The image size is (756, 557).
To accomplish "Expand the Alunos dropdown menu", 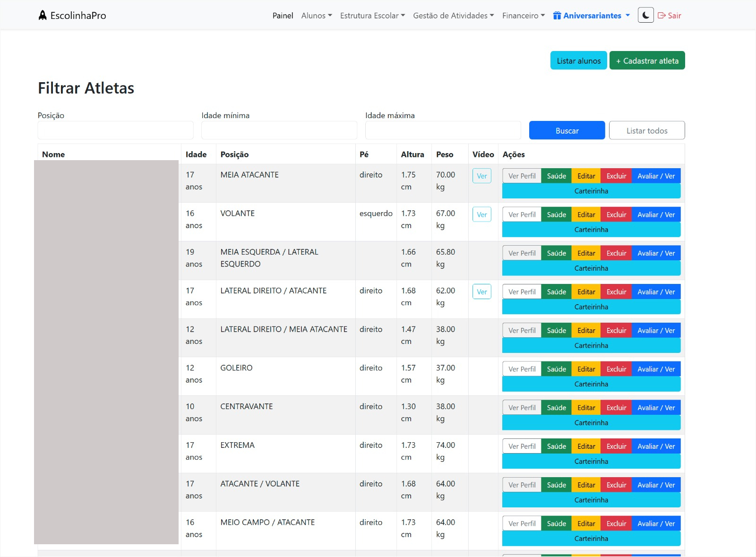I will [316, 16].
